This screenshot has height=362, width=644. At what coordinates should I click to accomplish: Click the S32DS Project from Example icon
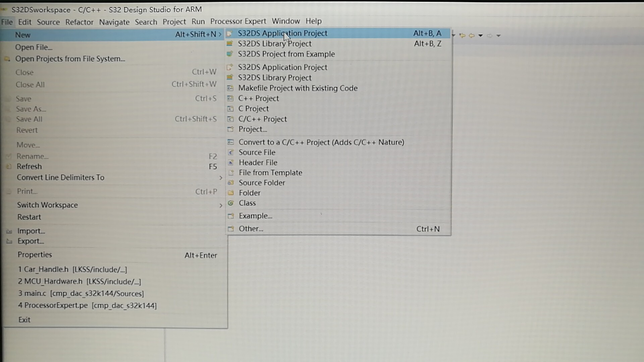click(x=230, y=54)
